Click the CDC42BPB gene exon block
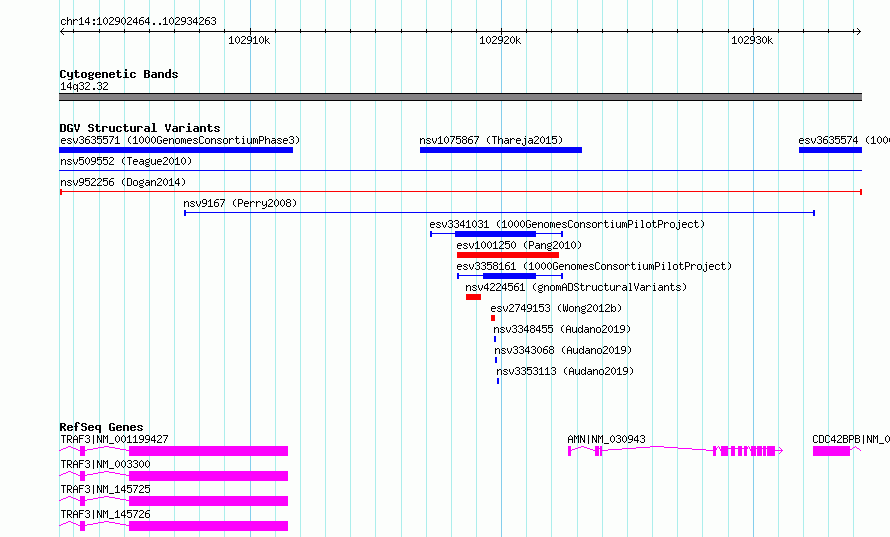Image resolution: width=890 pixels, height=537 pixels. (x=832, y=451)
